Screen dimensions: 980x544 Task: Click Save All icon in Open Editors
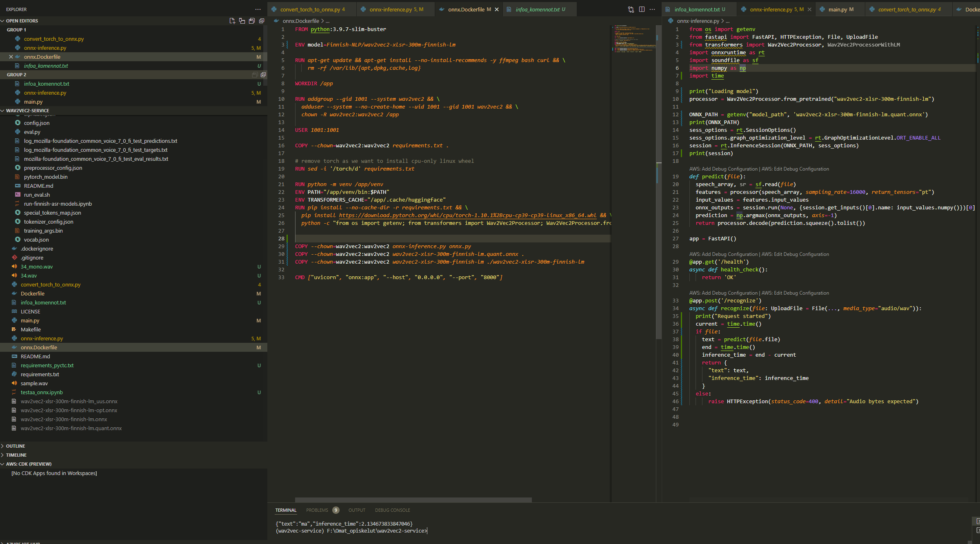[252, 21]
